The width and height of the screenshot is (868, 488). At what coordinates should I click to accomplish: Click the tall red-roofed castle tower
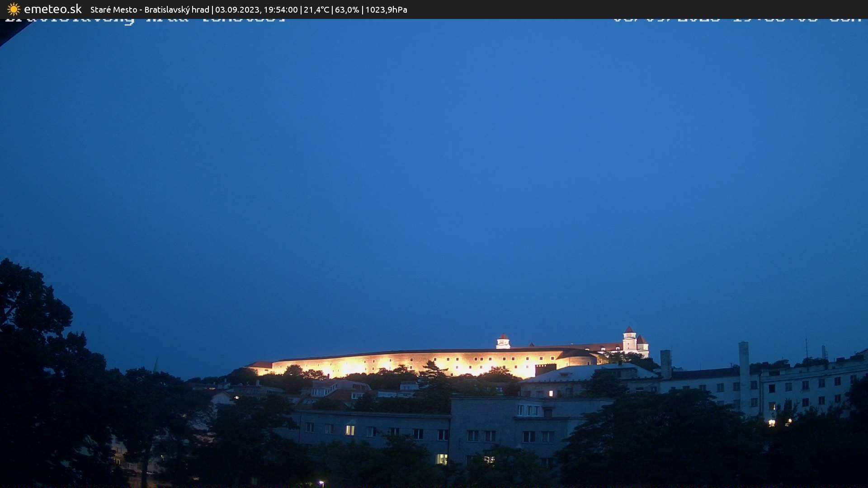tap(629, 340)
